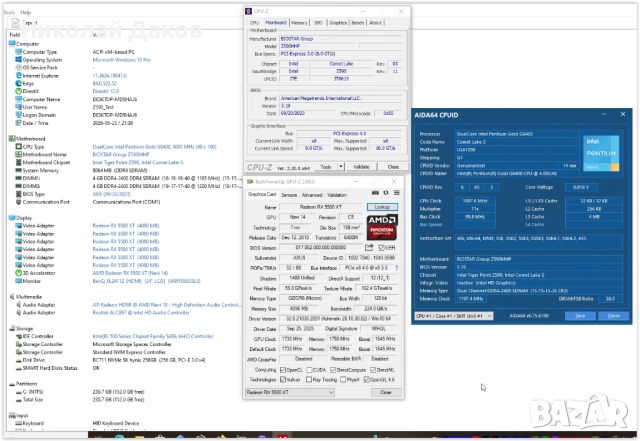Toggle the Ray Tracing checkbox

tap(309, 380)
